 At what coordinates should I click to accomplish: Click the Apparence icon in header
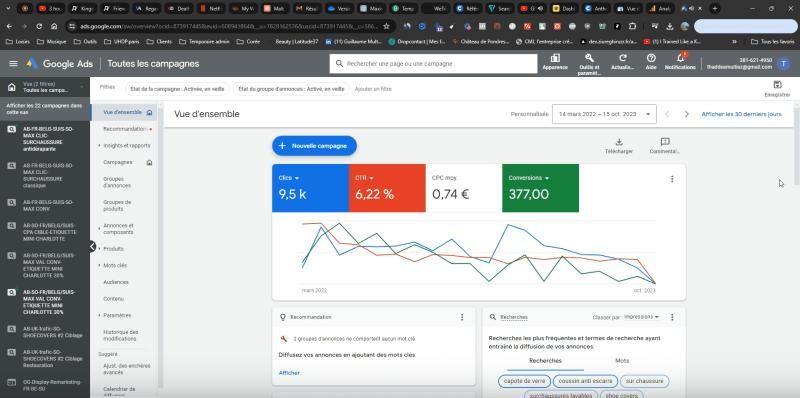[x=555, y=58]
